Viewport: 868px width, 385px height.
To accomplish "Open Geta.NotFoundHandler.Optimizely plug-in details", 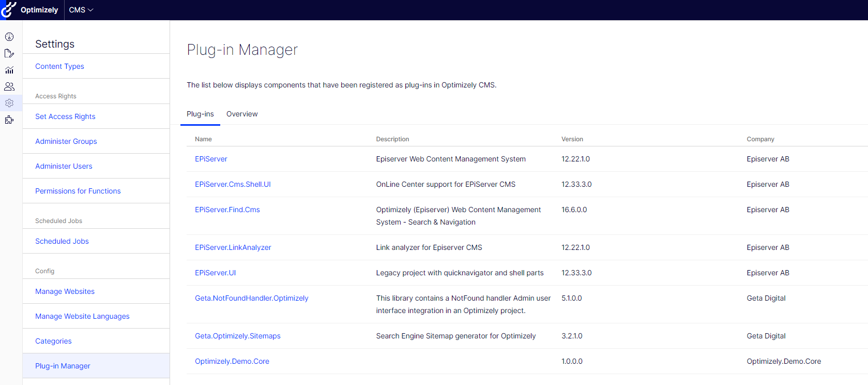I will [x=251, y=298].
